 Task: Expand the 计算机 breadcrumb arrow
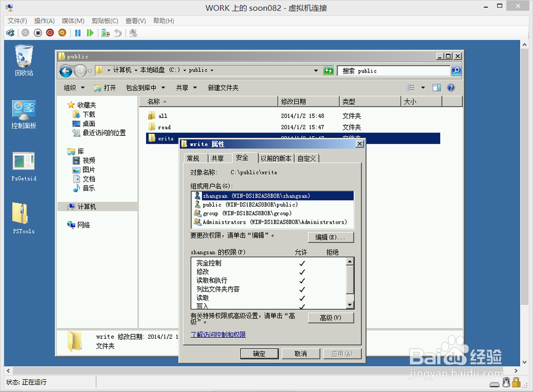point(135,70)
